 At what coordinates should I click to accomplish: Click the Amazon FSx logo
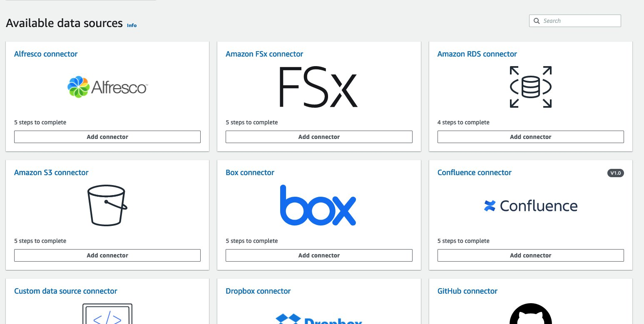pyautogui.click(x=318, y=87)
